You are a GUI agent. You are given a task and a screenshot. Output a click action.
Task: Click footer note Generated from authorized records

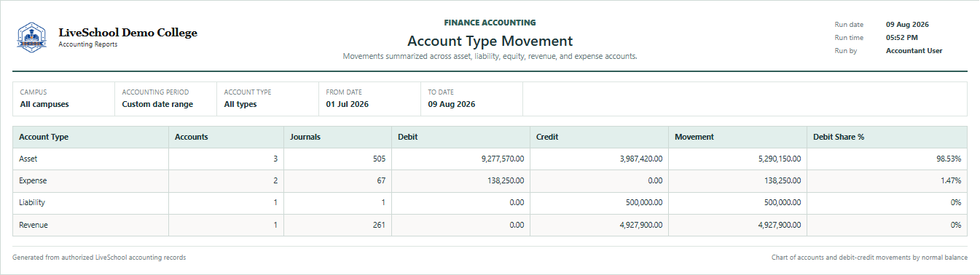(99, 258)
